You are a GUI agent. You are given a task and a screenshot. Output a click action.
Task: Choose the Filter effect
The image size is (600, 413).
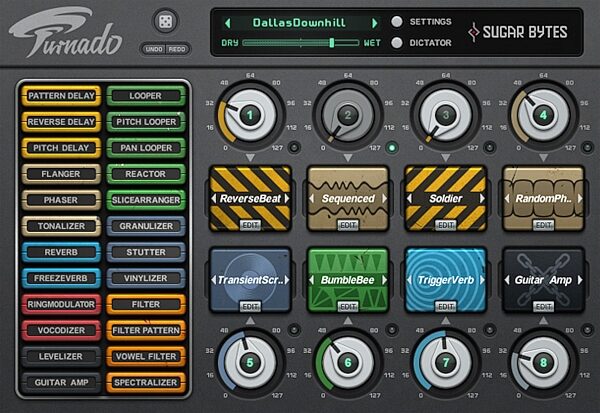(146, 304)
